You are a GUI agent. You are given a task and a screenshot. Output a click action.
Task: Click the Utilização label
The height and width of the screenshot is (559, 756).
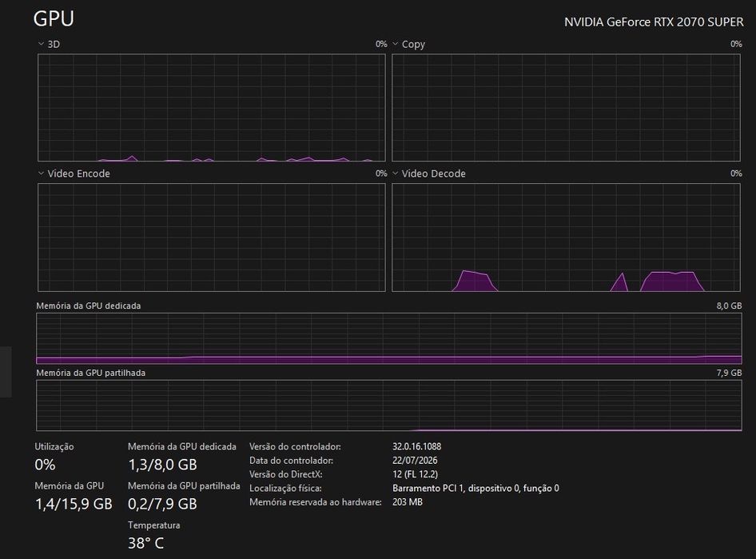[x=54, y=446]
